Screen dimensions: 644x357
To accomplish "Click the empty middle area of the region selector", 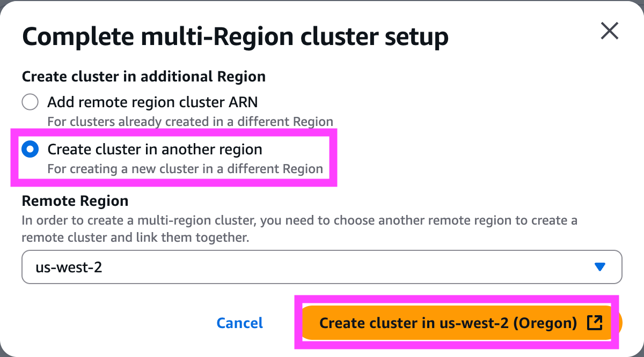I will [343, 267].
